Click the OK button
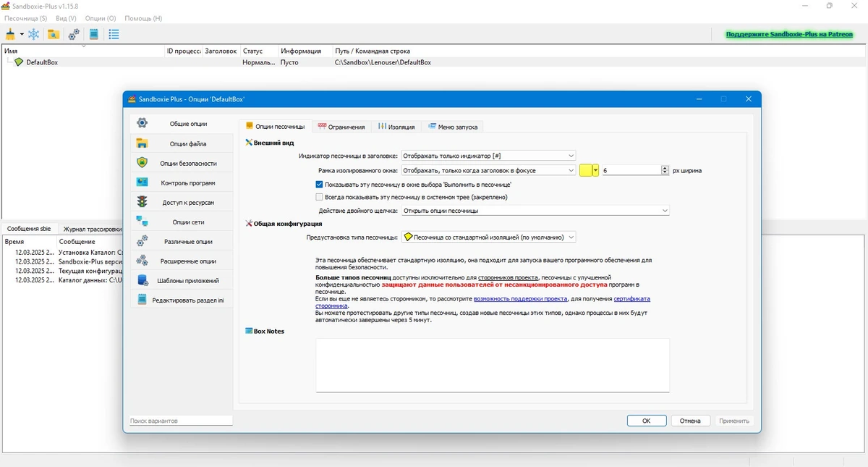The height and width of the screenshot is (467, 868). pyautogui.click(x=647, y=421)
